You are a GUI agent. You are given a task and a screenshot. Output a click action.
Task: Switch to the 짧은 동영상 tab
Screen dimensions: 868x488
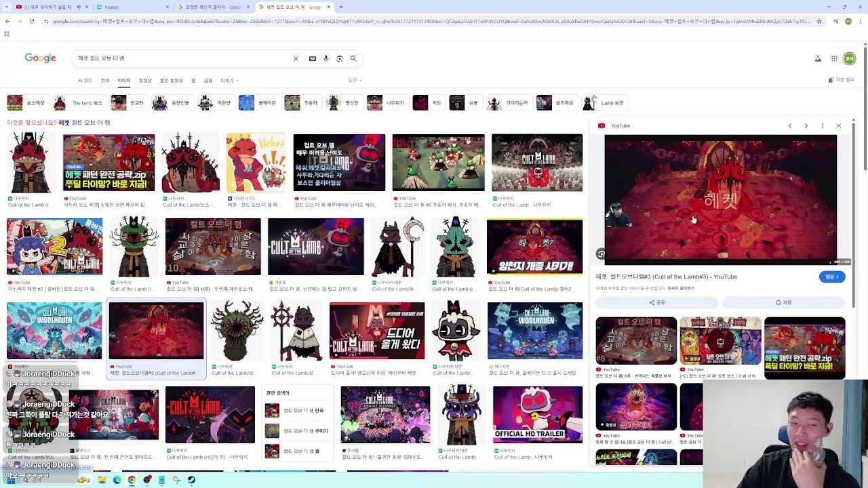172,81
